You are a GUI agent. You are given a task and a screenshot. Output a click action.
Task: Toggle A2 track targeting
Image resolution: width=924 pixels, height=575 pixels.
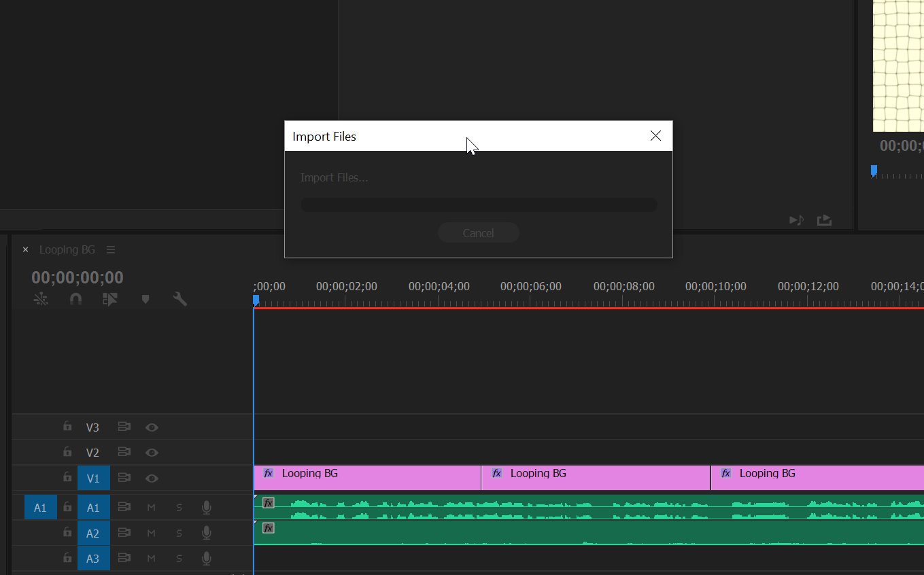click(x=93, y=534)
